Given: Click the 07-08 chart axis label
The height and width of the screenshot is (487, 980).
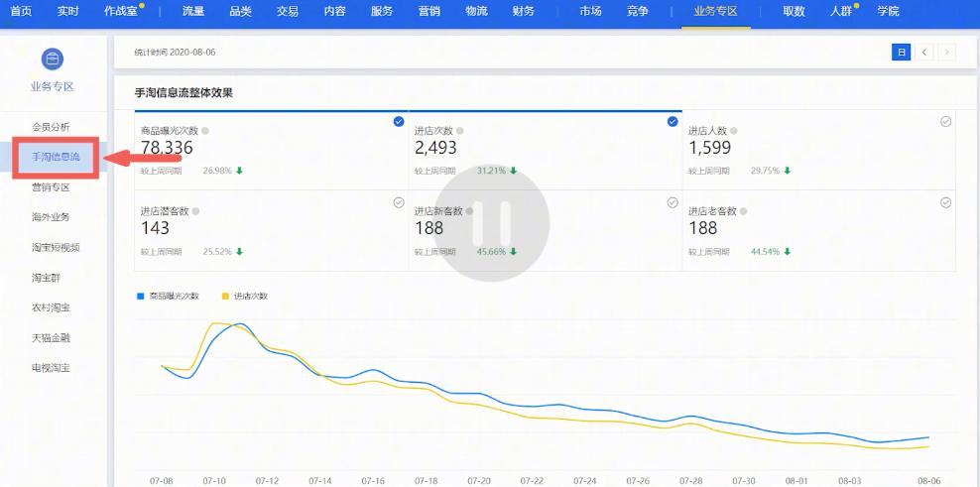Looking at the screenshot, I should click(162, 481).
